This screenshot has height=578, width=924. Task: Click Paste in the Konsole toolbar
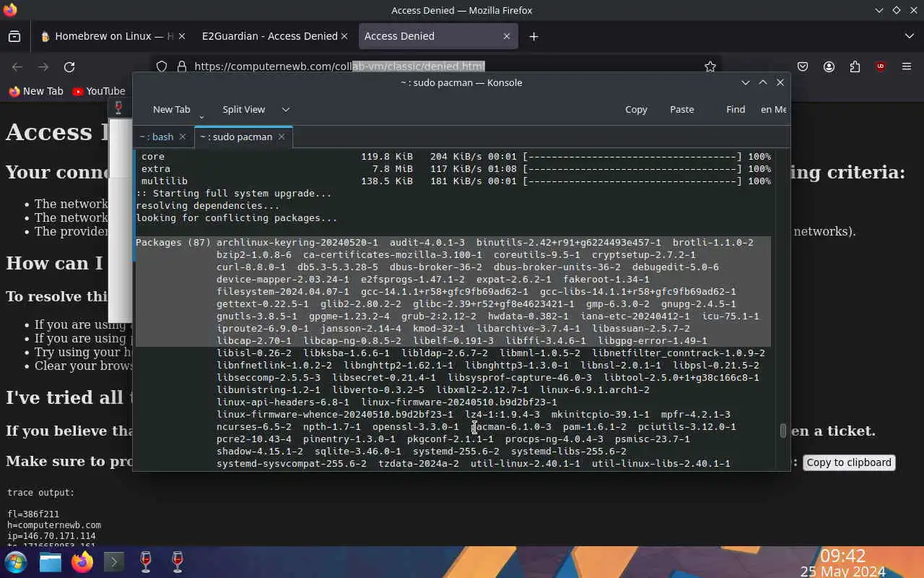pos(682,110)
